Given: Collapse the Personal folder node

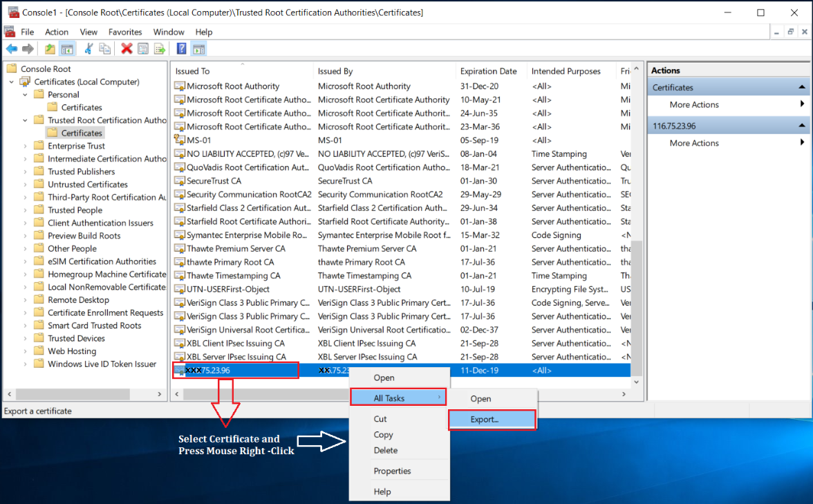Looking at the screenshot, I should (x=25, y=94).
